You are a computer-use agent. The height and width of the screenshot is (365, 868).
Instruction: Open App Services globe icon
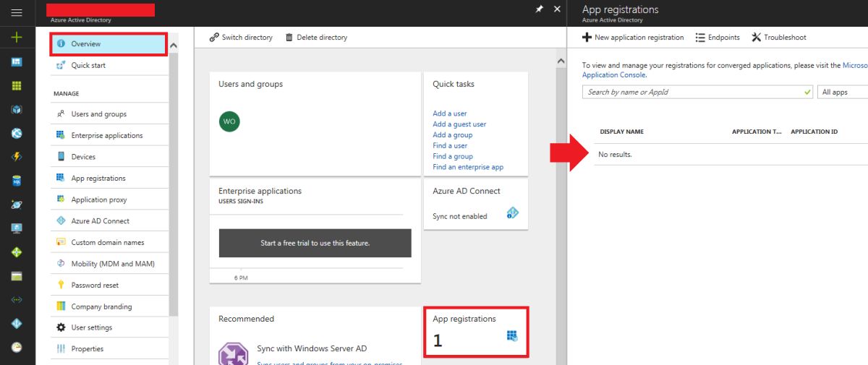17,133
